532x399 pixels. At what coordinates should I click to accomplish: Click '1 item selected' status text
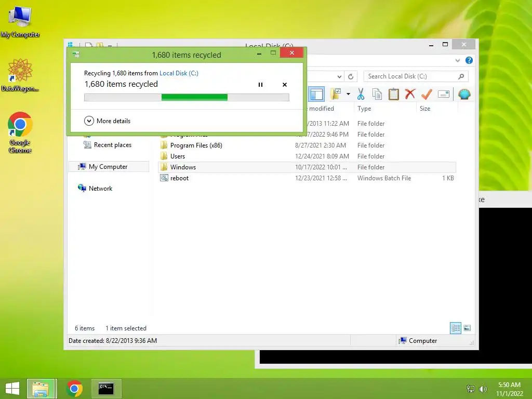(126, 328)
